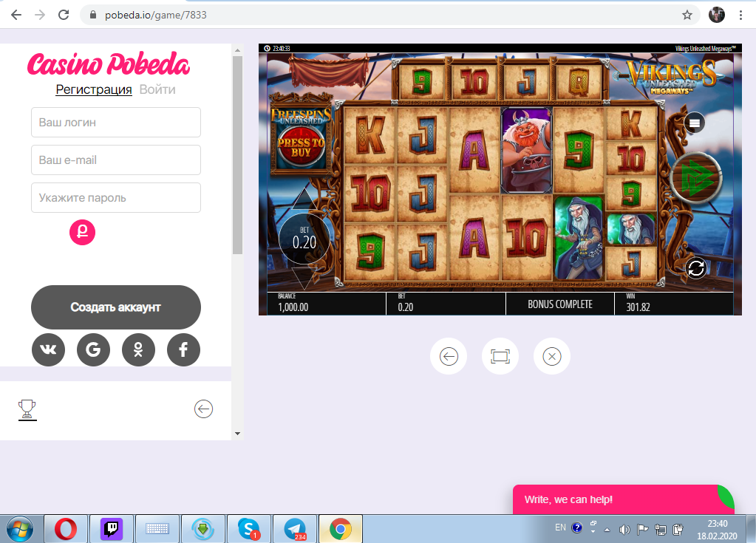Click Создать аккаунт button

click(116, 307)
